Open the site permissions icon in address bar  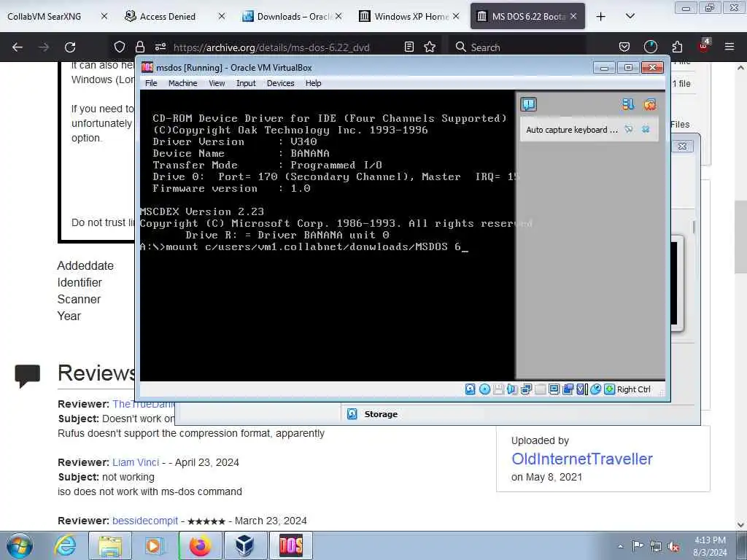coord(160,47)
